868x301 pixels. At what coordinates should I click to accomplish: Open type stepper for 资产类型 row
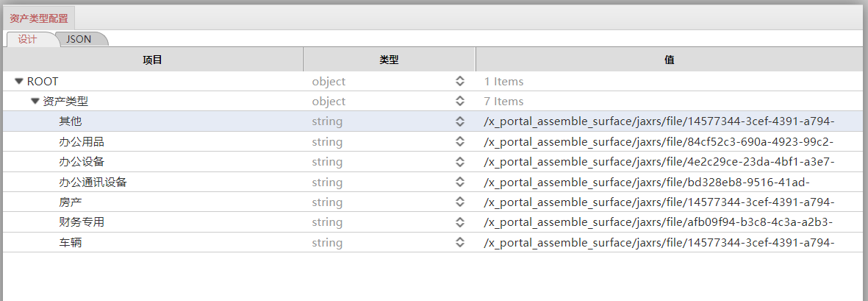click(460, 102)
